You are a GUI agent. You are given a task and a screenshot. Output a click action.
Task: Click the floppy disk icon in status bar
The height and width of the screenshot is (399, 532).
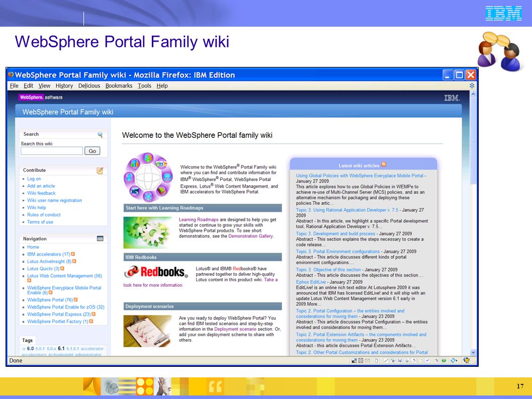(400, 361)
